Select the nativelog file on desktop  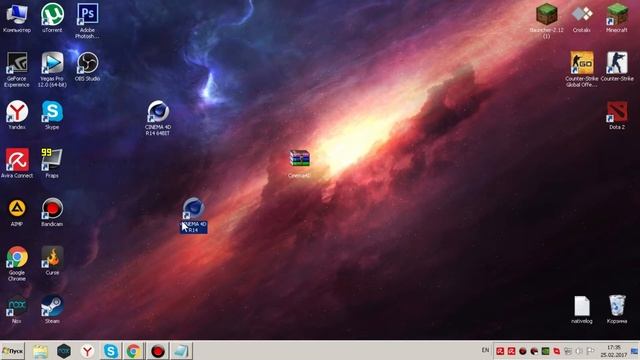pyautogui.click(x=582, y=309)
